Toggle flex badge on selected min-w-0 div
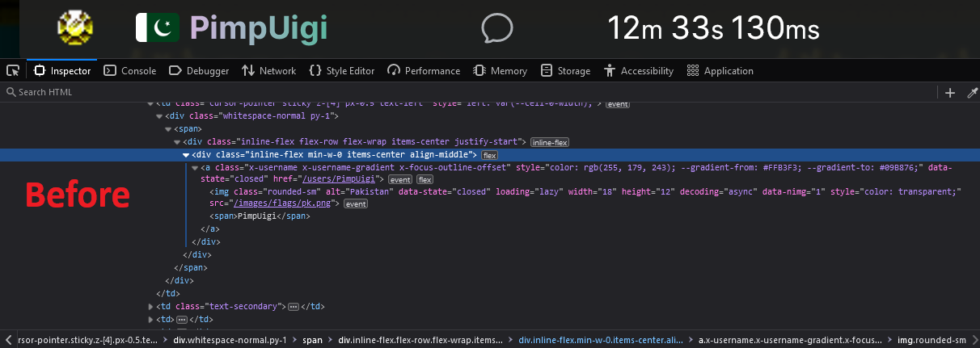 click(490, 154)
